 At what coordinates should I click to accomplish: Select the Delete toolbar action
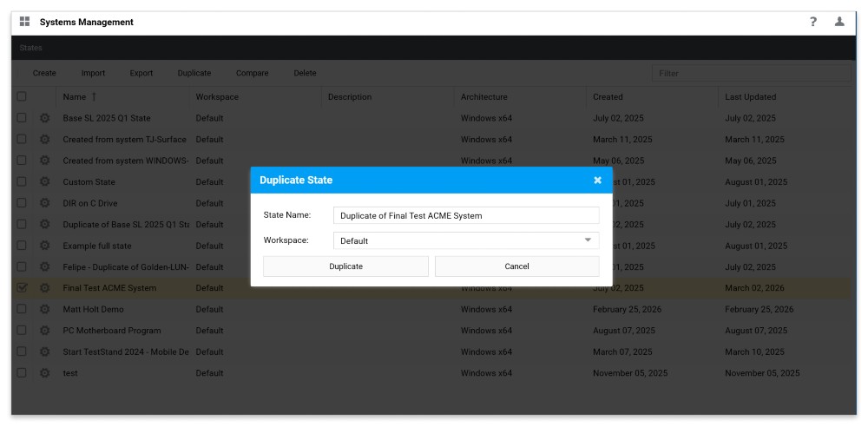[x=305, y=73]
